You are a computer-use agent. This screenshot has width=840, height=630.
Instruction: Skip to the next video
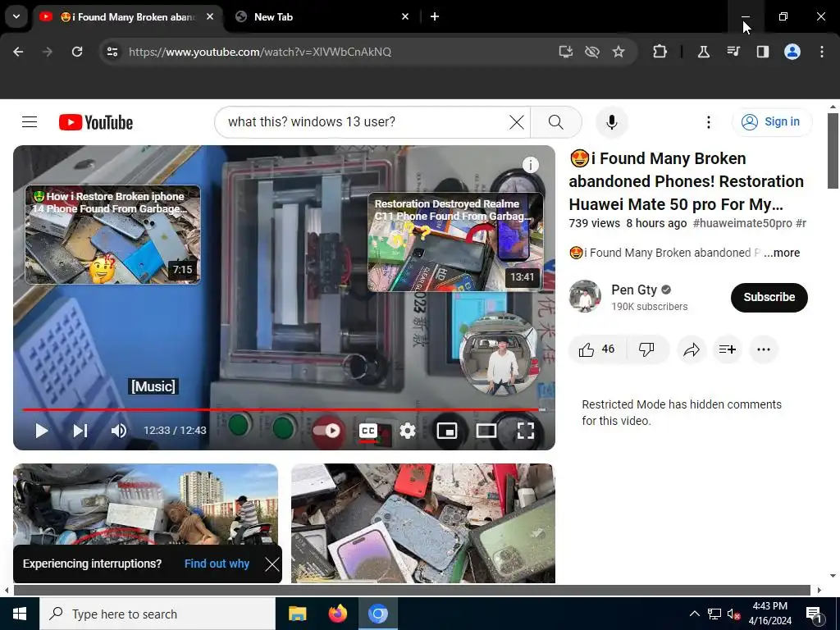(80, 431)
